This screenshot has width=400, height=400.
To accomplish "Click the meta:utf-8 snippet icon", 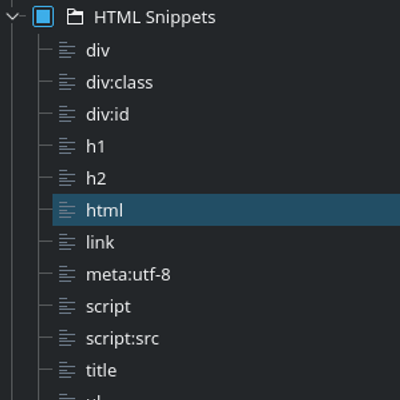I will click(67, 274).
